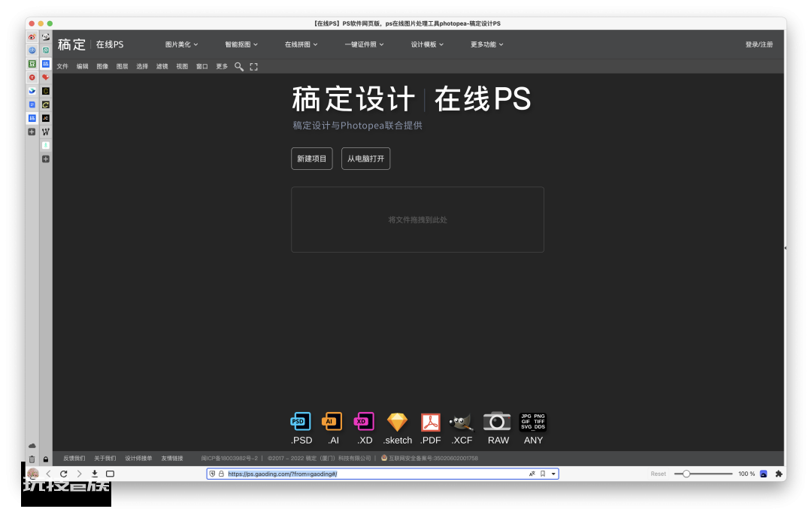Open the red circle IT sidebar tab
The height and width of the screenshot is (515, 812).
tap(32, 77)
